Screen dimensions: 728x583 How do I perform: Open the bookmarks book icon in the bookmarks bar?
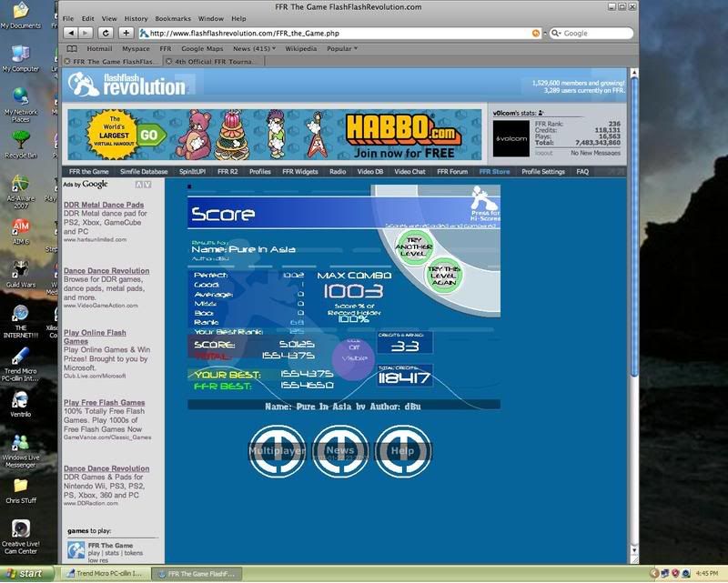coord(72,49)
